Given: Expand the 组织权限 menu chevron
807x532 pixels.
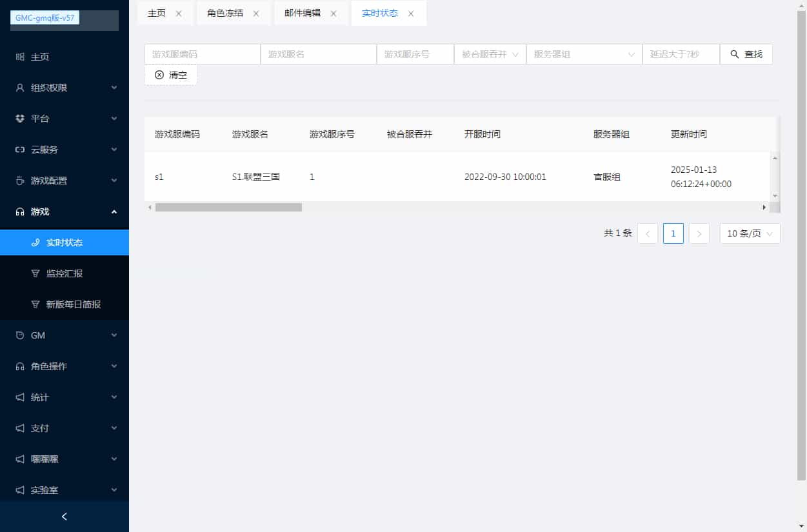Looking at the screenshot, I should [x=114, y=88].
